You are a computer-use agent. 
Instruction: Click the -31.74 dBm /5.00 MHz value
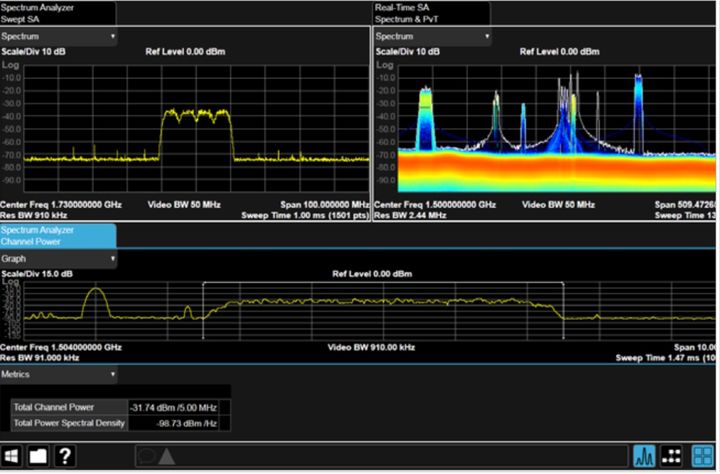[x=174, y=408]
